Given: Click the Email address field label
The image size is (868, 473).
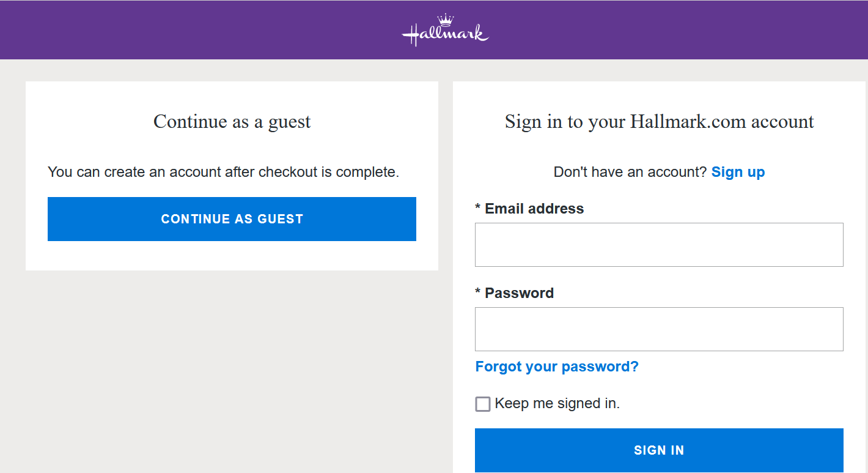Looking at the screenshot, I should click(x=534, y=209).
